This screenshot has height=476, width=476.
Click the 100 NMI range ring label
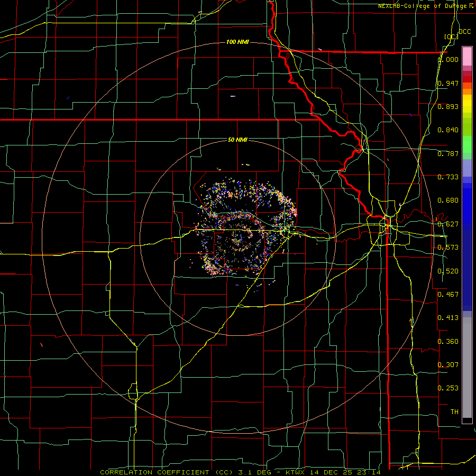(237, 42)
